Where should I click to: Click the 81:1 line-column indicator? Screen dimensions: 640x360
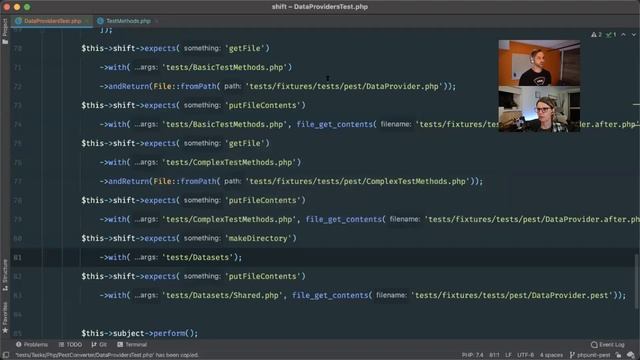494,355
